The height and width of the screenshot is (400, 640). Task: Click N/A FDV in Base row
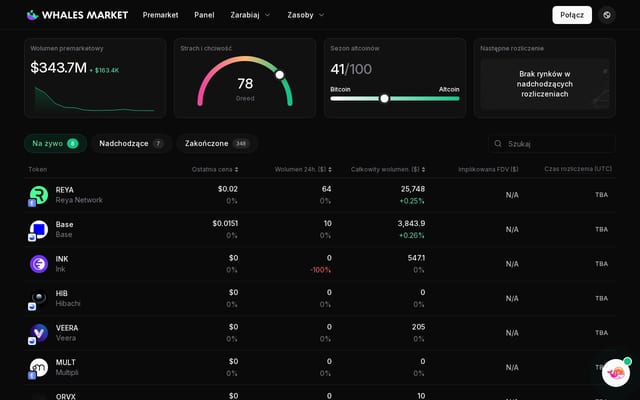click(512, 229)
